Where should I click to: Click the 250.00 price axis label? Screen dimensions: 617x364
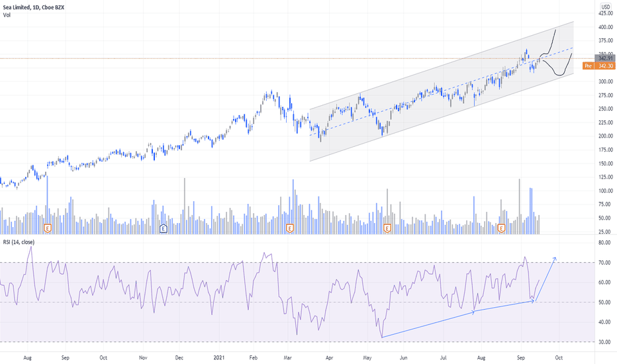pos(606,109)
